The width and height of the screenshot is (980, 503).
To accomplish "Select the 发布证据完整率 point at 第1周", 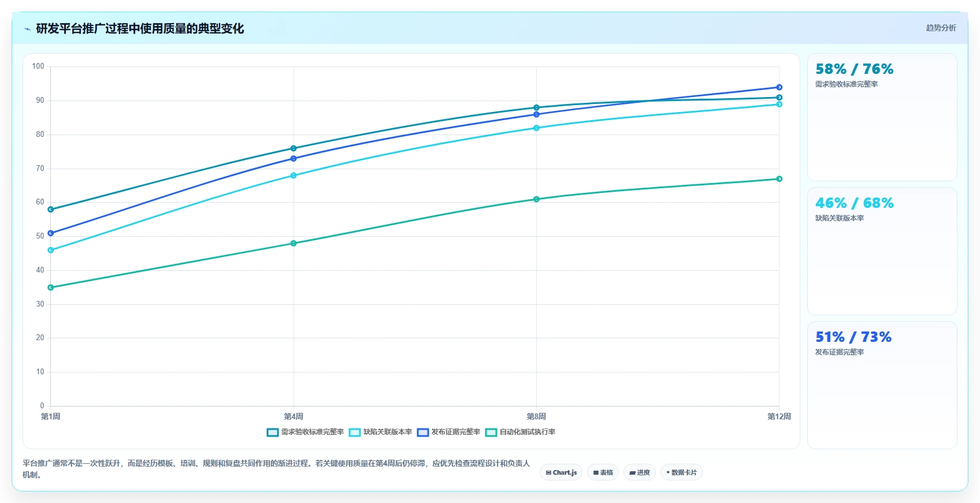I will (51, 233).
